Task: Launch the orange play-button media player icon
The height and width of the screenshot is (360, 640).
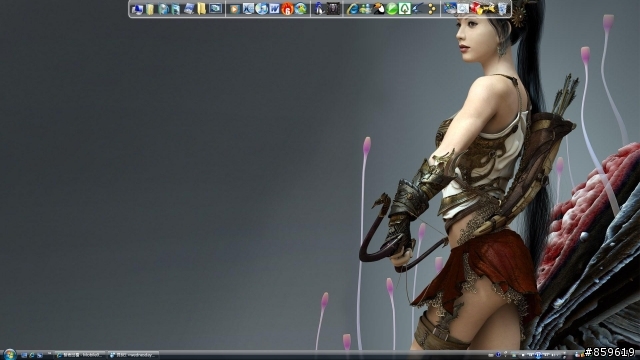Action: point(234,9)
